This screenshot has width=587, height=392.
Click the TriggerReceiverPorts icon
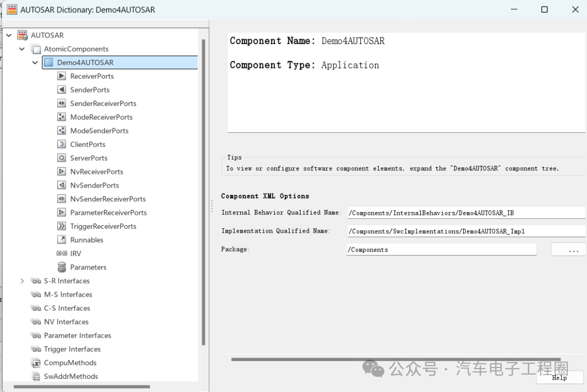click(x=62, y=226)
